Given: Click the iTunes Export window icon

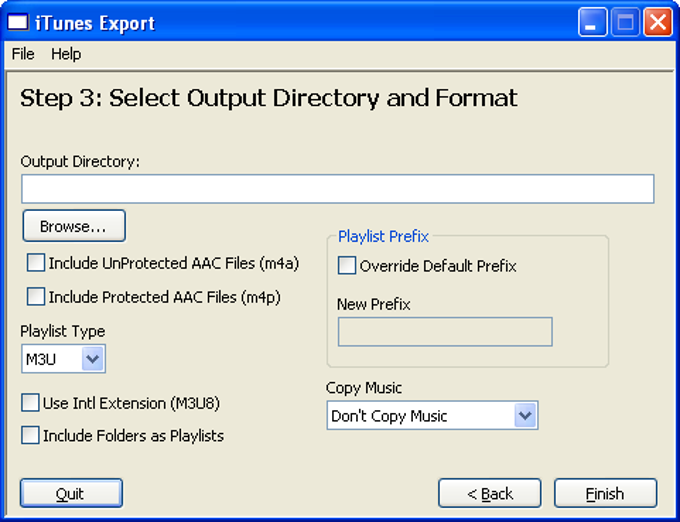Looking at the screenshot, I should click(18, 22).
